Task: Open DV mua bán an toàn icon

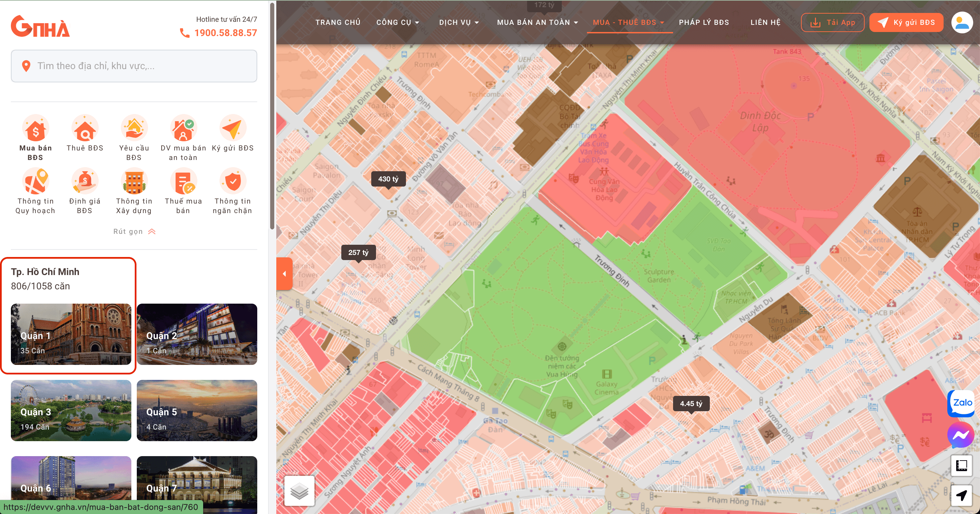Action: tap(183, 128)
